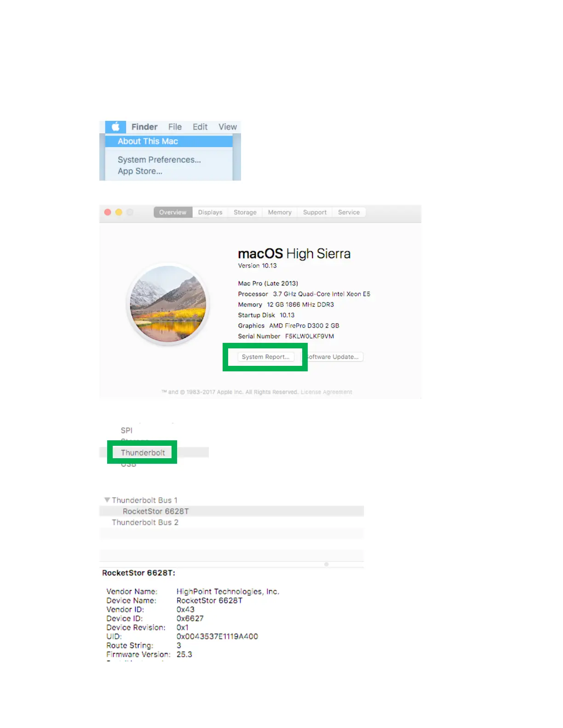563x728 pixels.
Task: Open the View menu
Action: pos(228,127)
